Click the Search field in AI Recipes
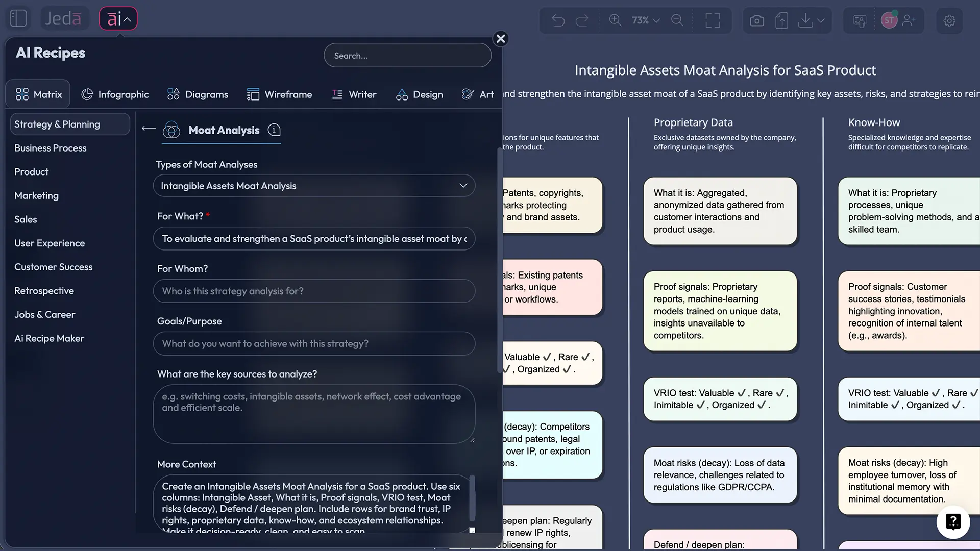This screenshot has height=551, width=980. pyautogui.click(x=407, y=55)
